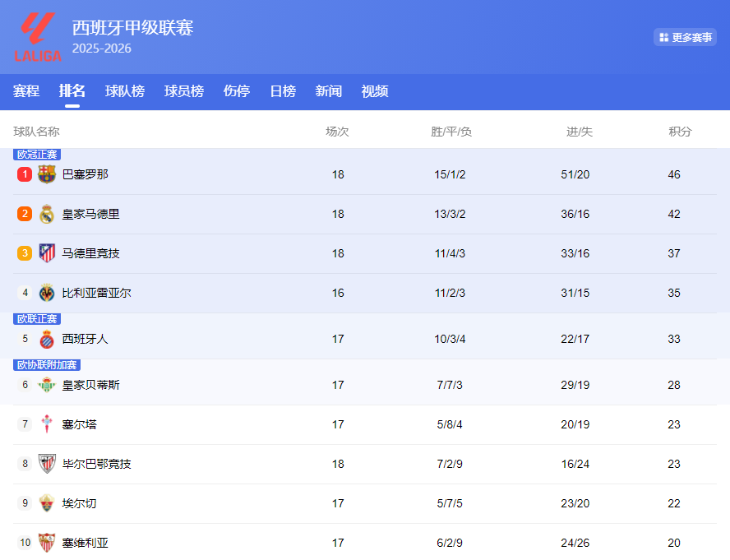This screenshot has width=730, height=560.
Task: Click the LALIGA league logo
Action: click(38, 37)
